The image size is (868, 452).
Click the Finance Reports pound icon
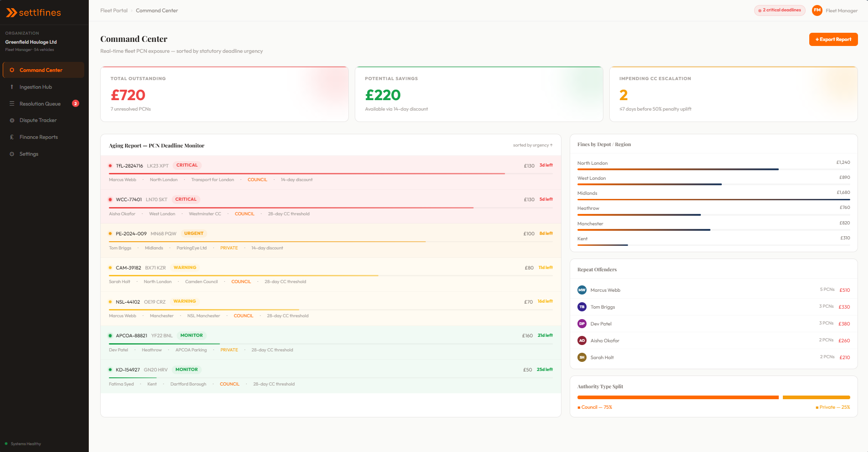pyautogui.click(x=12, y=137)
